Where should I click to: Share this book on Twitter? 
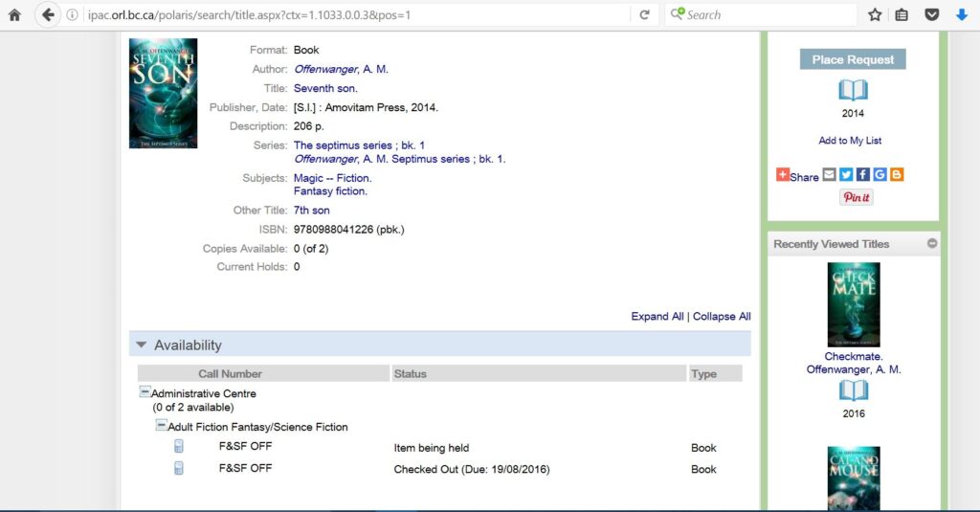[846, 175]
